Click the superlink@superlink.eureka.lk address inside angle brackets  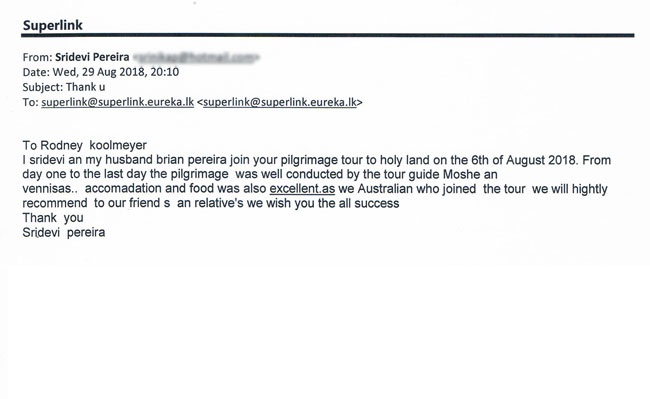[x=280, y=102]
